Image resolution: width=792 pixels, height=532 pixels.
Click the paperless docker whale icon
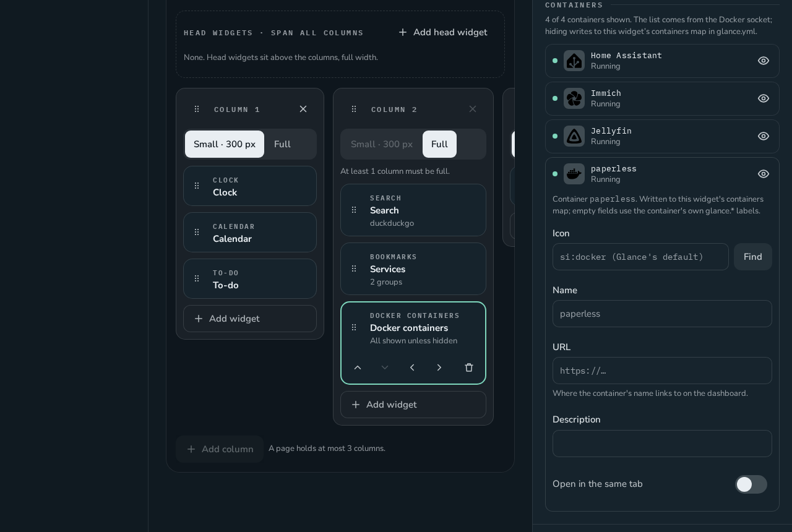pyautogui.click(x=574, y=174)
